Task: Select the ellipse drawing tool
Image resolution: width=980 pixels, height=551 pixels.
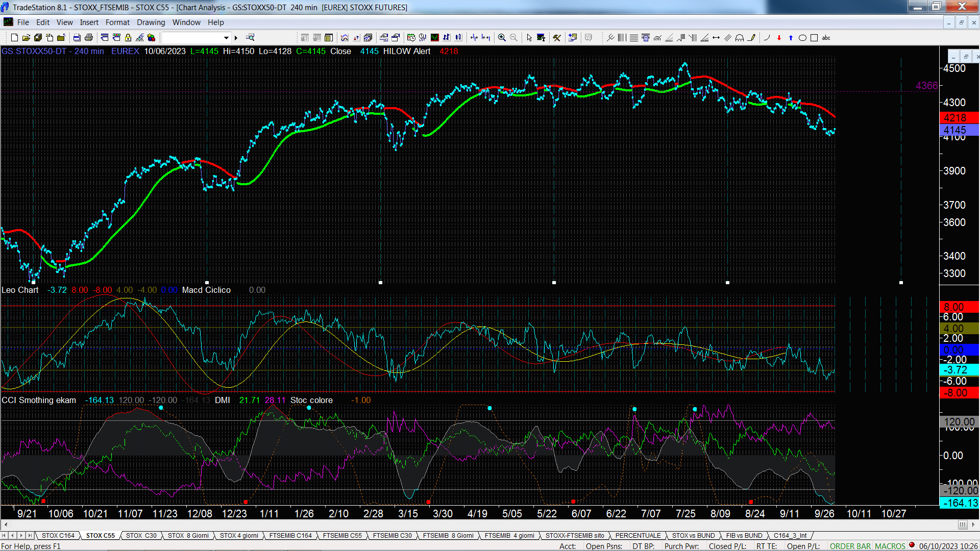Action: [x=802, y=38]
